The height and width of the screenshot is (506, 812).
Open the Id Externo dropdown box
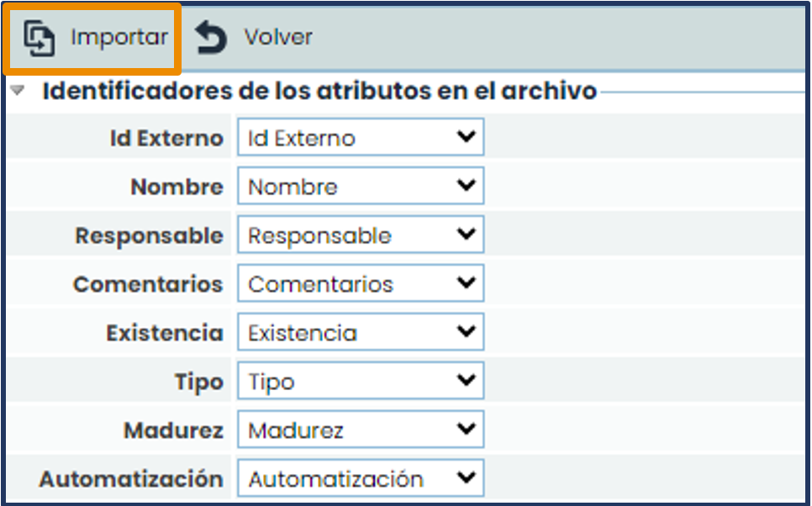360,138
